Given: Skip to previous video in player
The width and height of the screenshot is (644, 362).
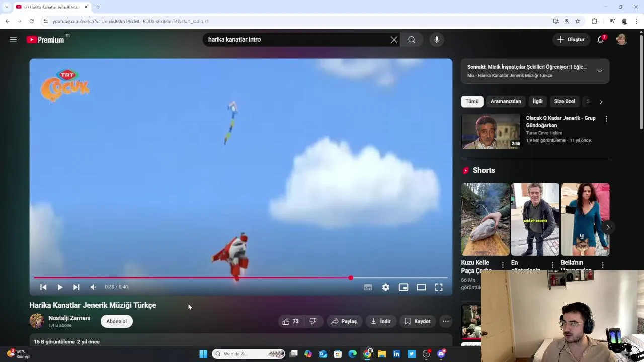Looking at the screenshot, I should coord(43,287).
